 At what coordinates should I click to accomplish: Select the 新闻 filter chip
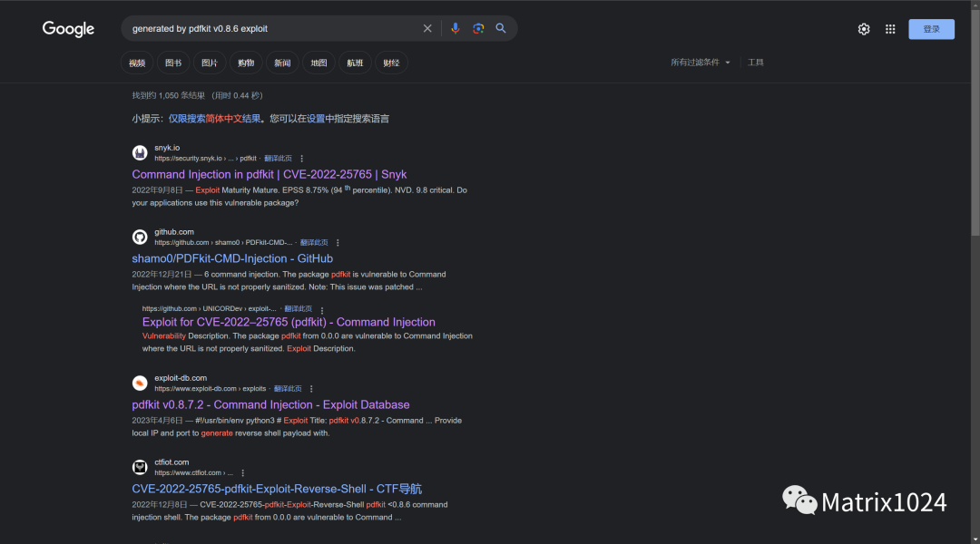click(282, 63)
